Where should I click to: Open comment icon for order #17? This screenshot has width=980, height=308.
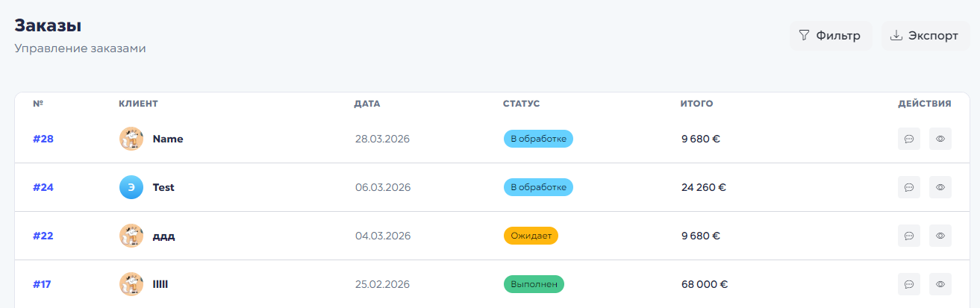click(908, 284)
